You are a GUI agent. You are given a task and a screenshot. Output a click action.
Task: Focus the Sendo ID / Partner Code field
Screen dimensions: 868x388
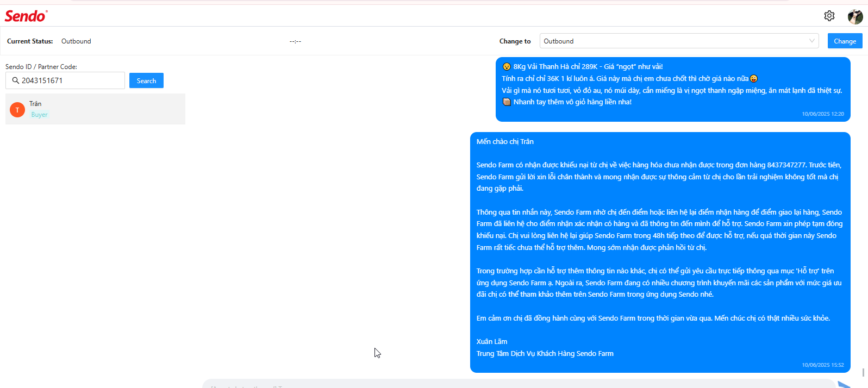point(65,80)
